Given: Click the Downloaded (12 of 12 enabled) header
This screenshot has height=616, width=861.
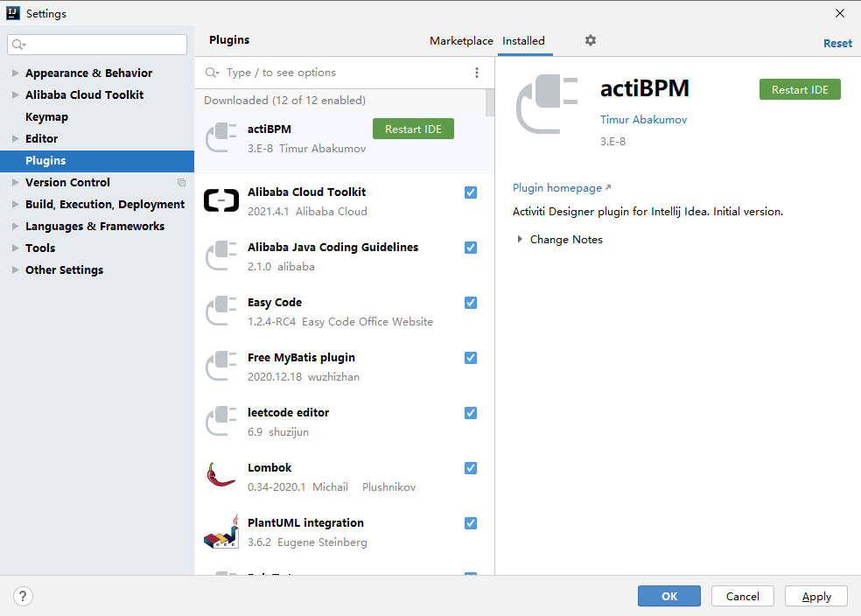Looking at the screenshot, I should 284,101.
